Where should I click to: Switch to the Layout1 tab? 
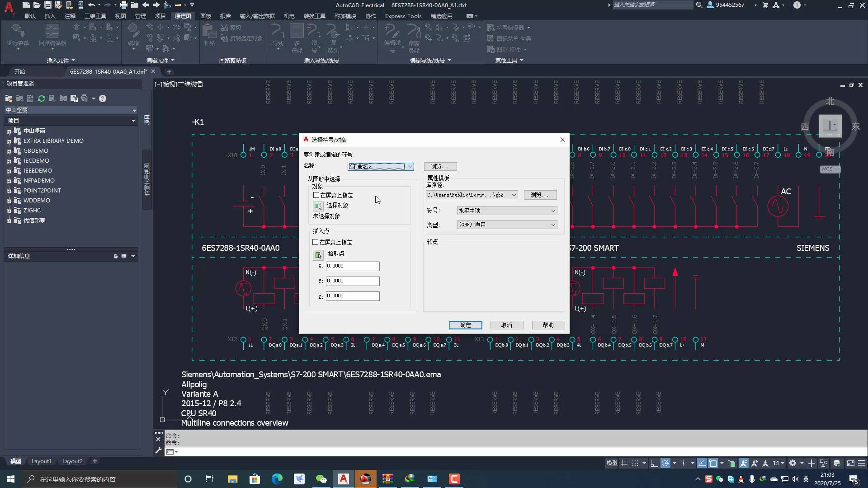tap(42, 461)
